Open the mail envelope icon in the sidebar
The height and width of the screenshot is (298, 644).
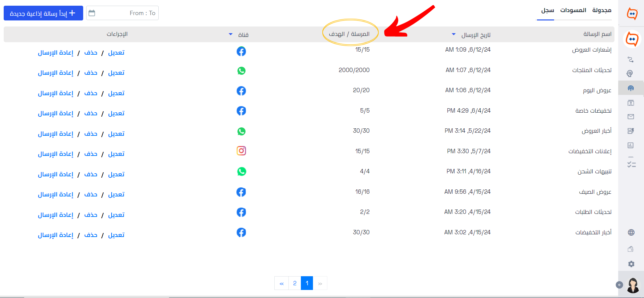631,117
